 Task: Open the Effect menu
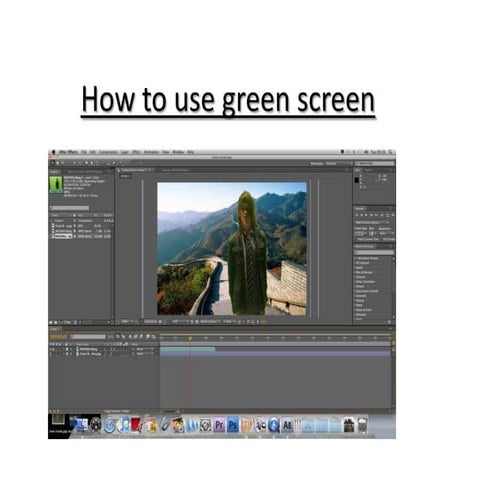click(136, 152)
